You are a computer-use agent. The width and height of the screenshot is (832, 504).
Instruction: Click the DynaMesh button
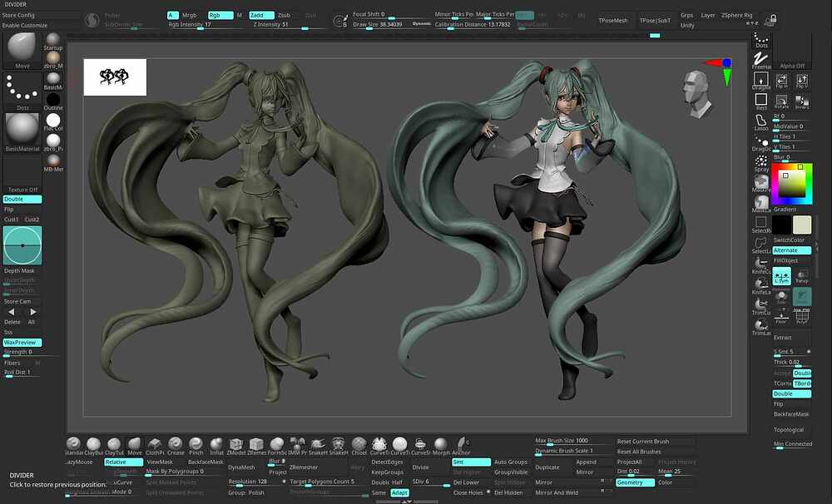pos(242,467)
